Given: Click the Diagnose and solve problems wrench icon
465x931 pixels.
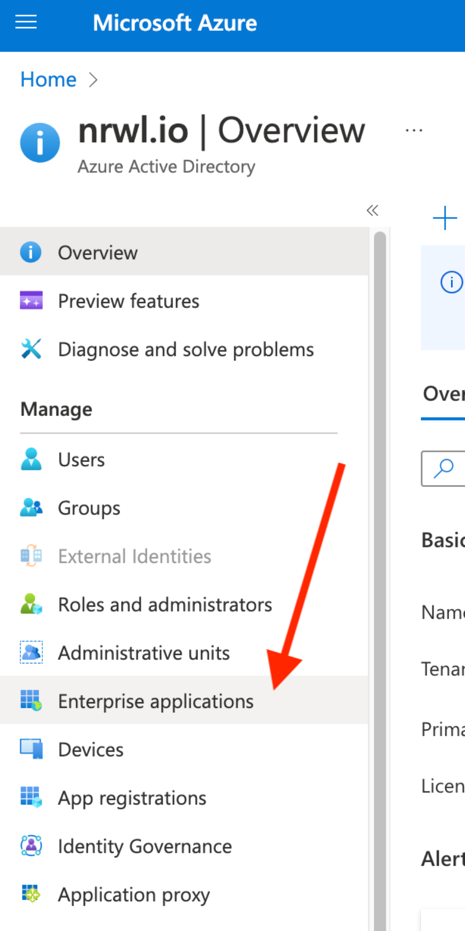Looking at the screenshot, I should coord(31,349).
